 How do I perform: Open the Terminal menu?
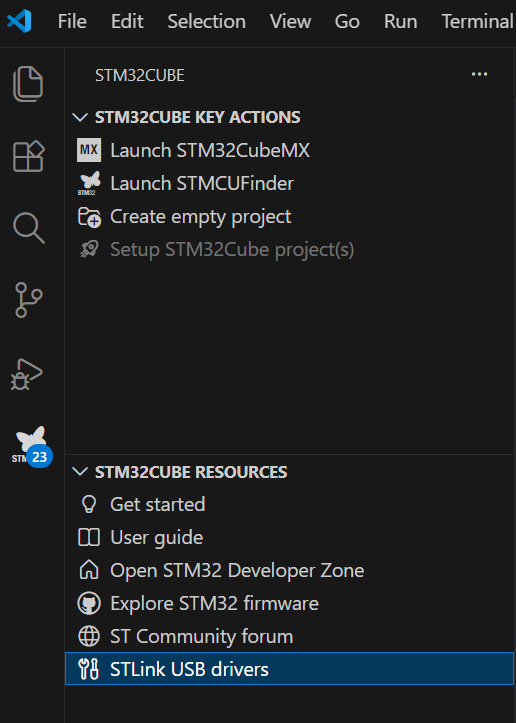(x=477, y=22)
